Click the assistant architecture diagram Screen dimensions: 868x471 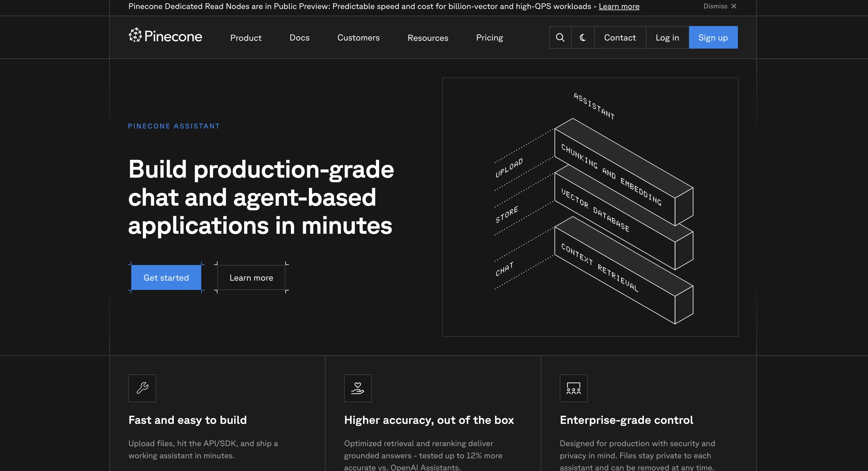(590, 207)
